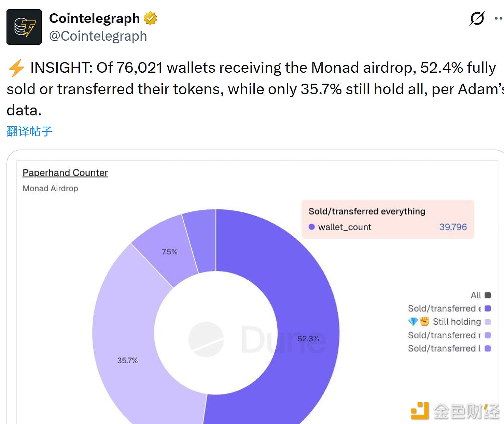Click the Paperhand Counter title link
Screen dimensions: 504x424
tap(65, 173)
